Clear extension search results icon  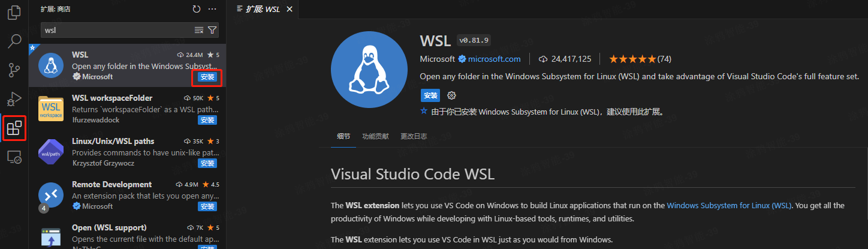point(199,30)
